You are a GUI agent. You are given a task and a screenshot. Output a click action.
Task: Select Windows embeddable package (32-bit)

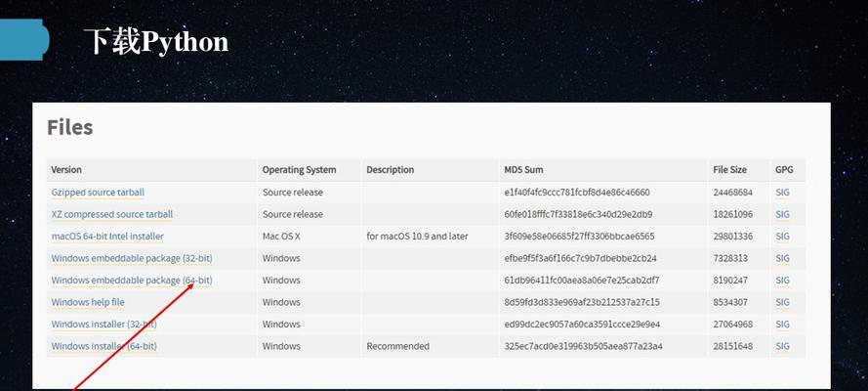tap(132, 258)
